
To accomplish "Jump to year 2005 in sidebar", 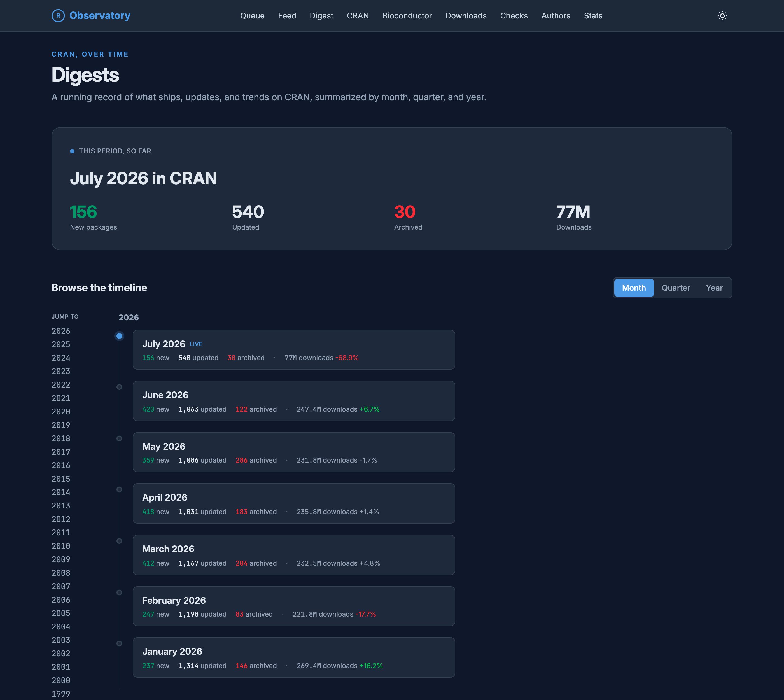I will coord(61,614).
